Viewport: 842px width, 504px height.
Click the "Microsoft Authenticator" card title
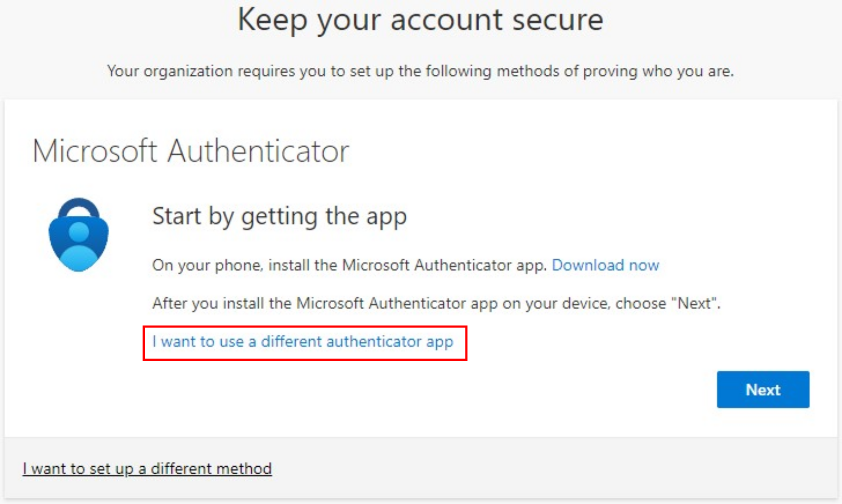191,151
